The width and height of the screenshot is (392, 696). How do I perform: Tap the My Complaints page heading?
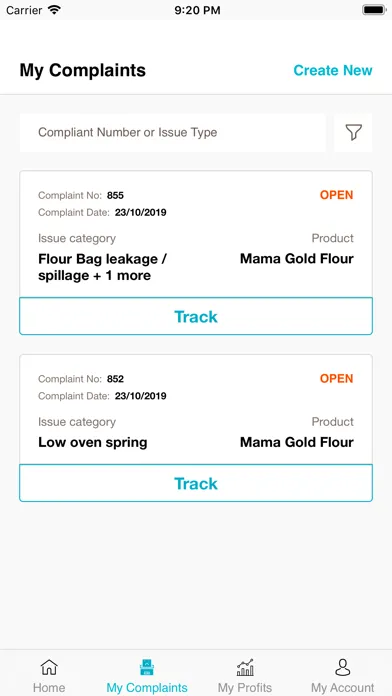[x=83, y=70]
